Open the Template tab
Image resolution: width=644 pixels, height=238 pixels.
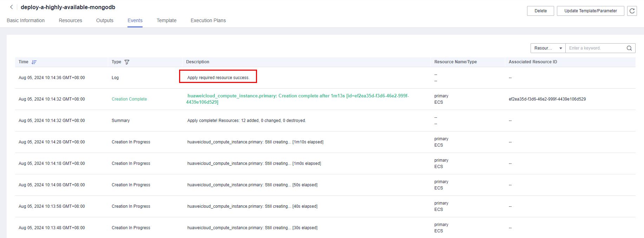(166, 20)
